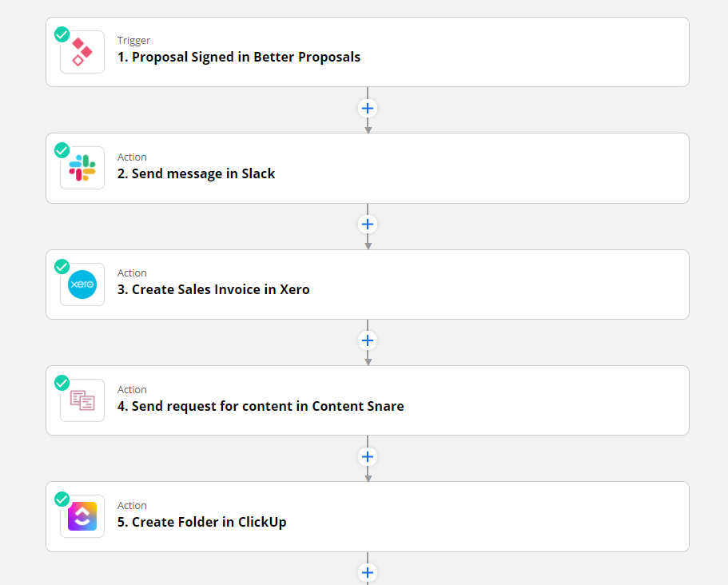The height and width of the screenshot is (585, 728).
Task: Click the green checkmark on the Content Snare step
Action: tap(62, 383)
